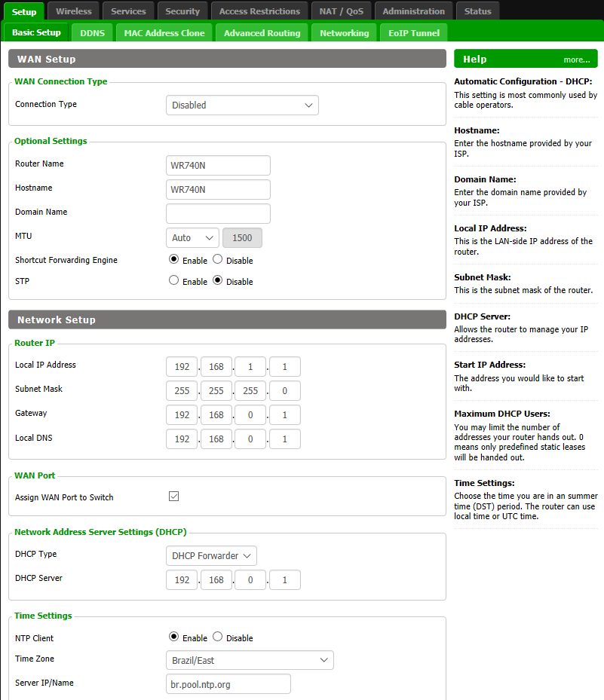Open MAC Address Clone sub-tab
Viewport: 604px width, 700px height.
point(164,33)
